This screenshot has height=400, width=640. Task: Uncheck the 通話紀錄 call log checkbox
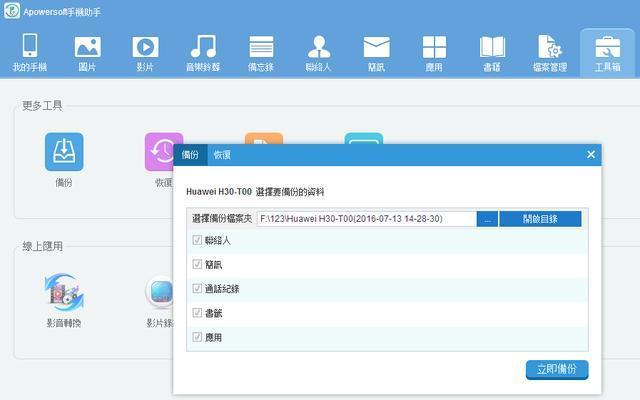[197, 289]
